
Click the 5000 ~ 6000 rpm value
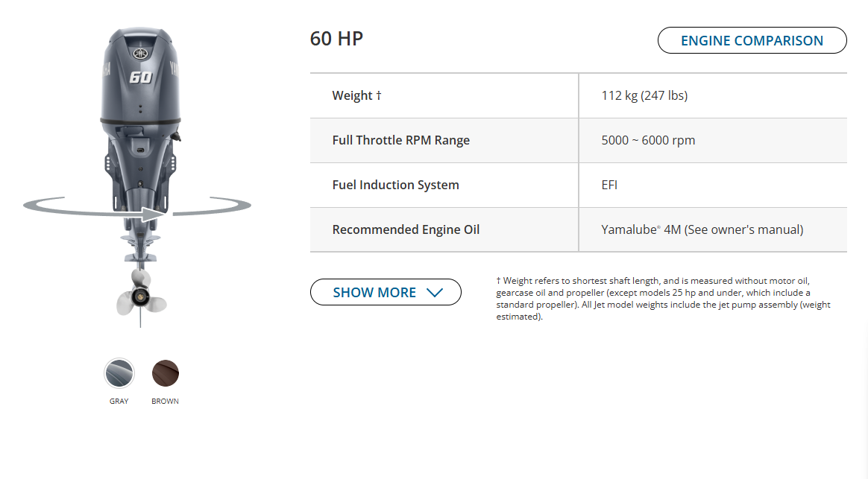click(x=648, y=140)
